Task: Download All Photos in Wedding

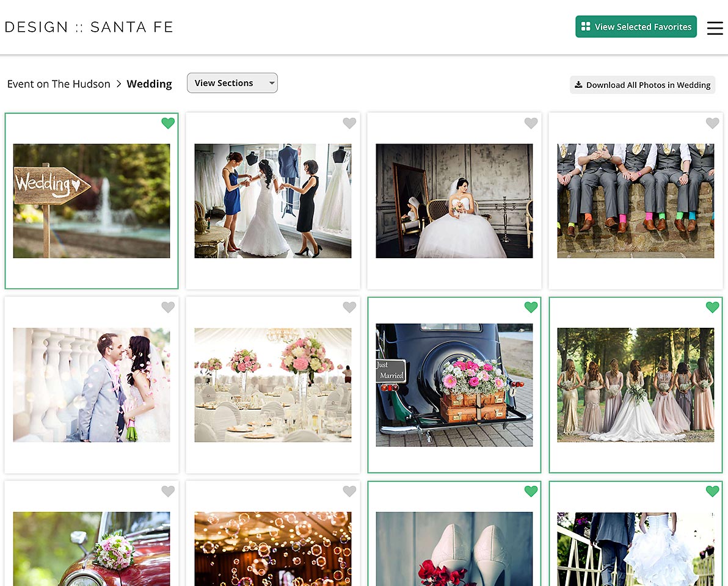Action: pos(642,85)
